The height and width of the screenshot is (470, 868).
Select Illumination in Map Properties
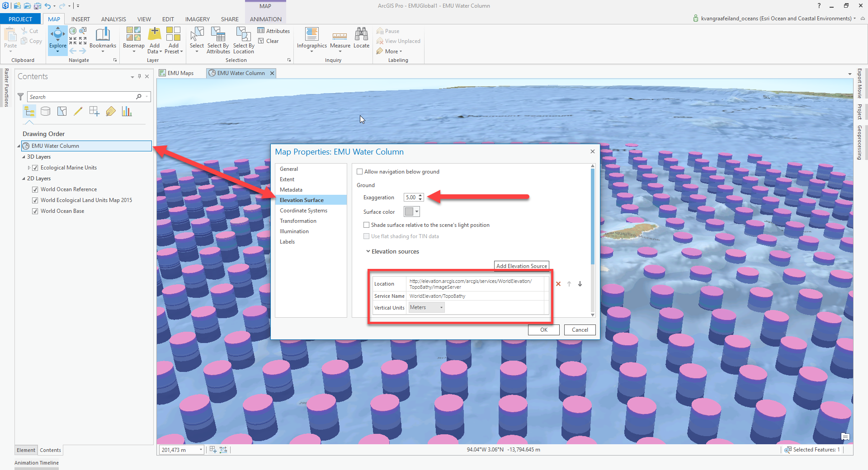(294, 231)
